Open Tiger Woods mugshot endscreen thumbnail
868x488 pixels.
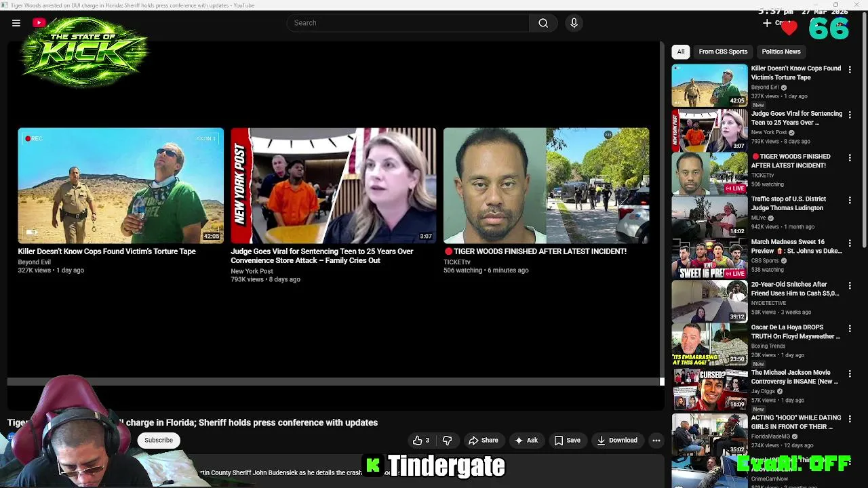point(547,186)
